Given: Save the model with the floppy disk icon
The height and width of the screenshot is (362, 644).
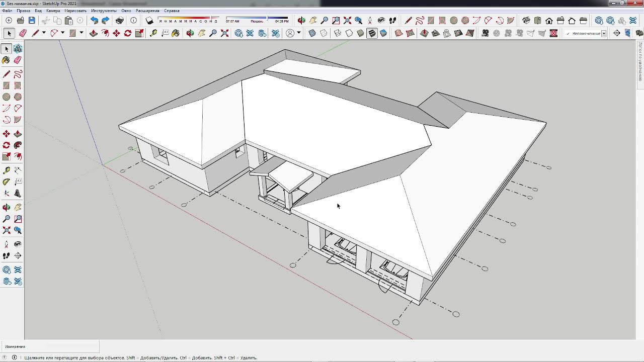Looking at the screenshot, I should click(32, 21).
